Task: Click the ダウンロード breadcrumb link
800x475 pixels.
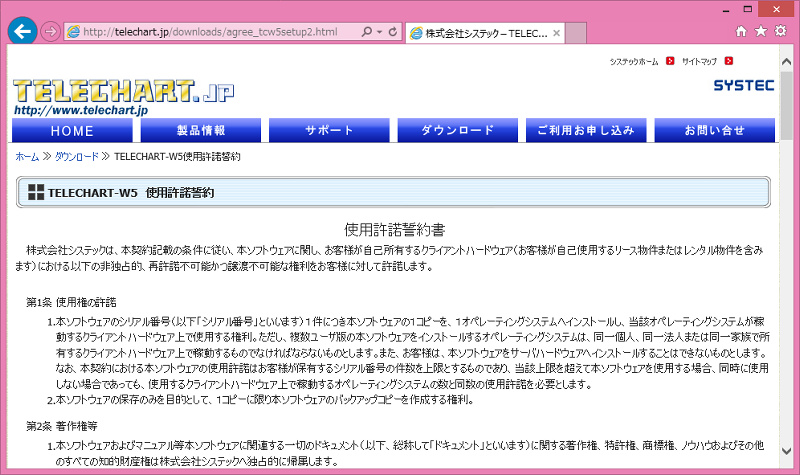Action: point(77,157)
